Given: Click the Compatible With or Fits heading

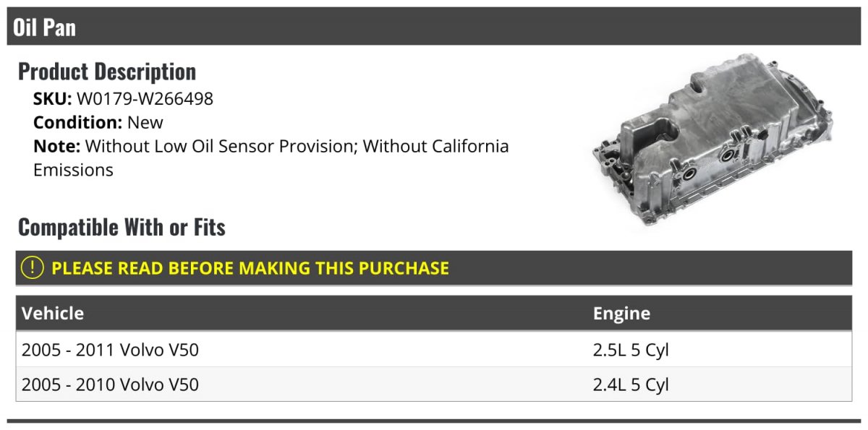Looking at the screenshot, I should pos(122,227).
